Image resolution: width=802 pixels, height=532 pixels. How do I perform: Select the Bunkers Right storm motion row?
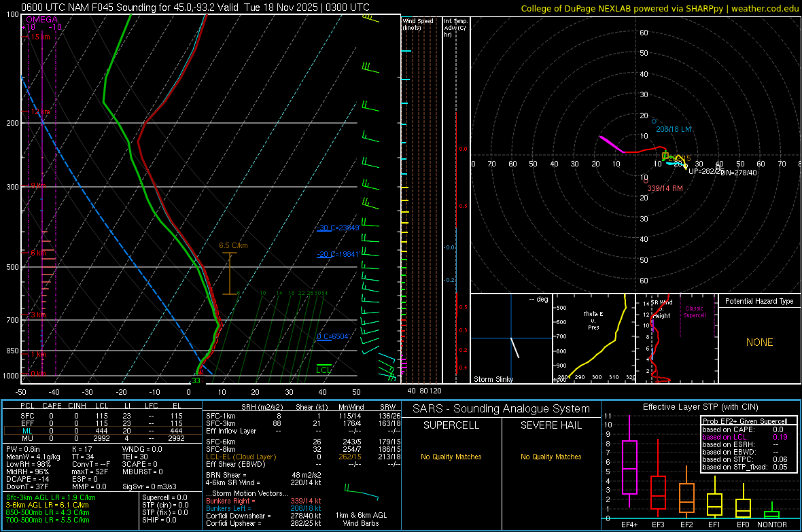(264, 501)
